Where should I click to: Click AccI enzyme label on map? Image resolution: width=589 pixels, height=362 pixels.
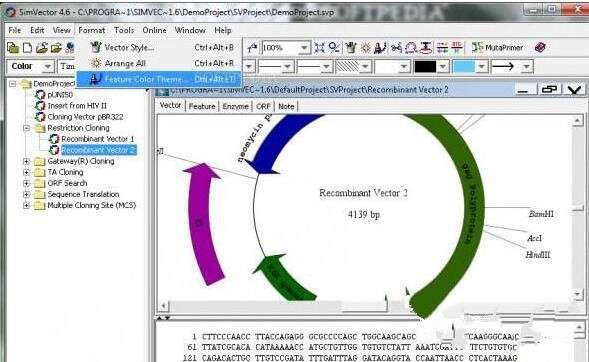pos(535,238)
